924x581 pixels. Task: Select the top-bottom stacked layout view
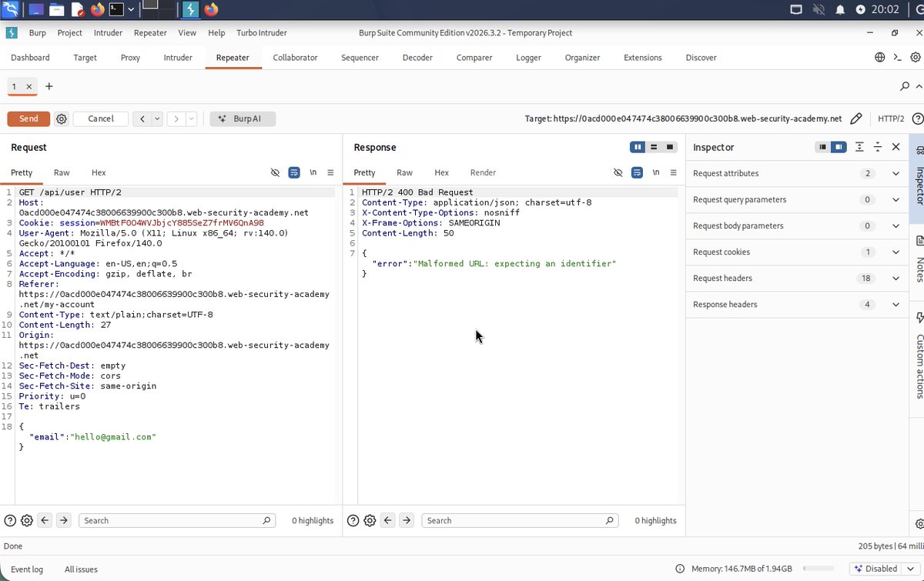(654, 147)
